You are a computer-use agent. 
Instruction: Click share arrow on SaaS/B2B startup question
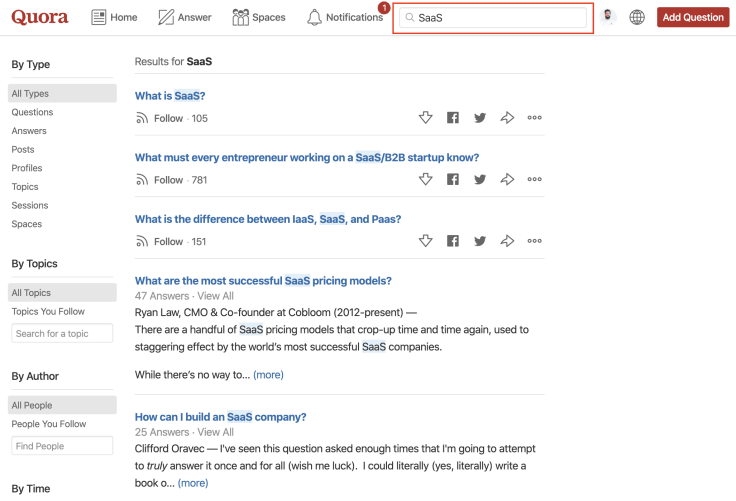pyautogui.click(x=507, y=179)
